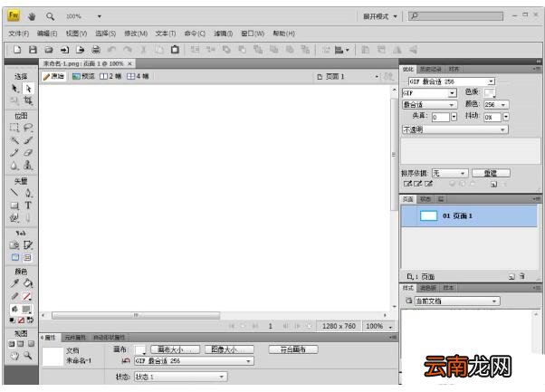Open the File menu
Screen dimensions: 545x392
coord(18,33)
